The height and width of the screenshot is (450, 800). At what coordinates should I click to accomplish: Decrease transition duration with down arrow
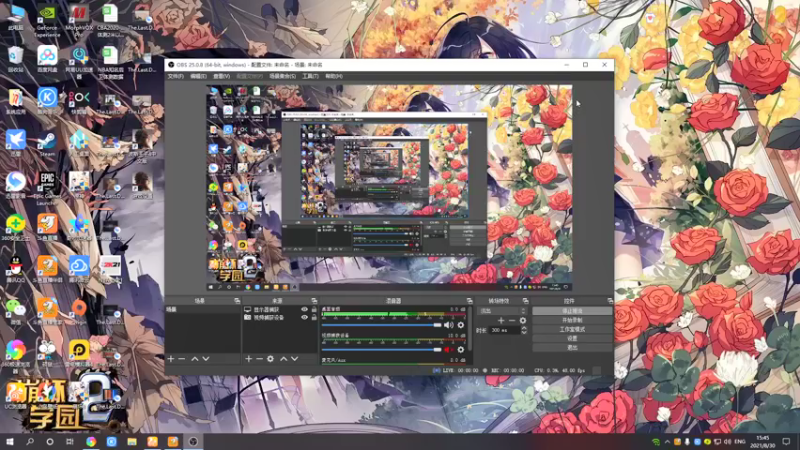tap(523, 333)
